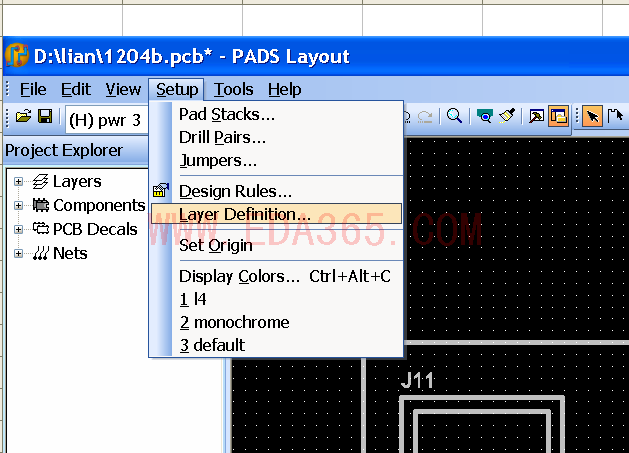This screenshot has height=453, width=629.
Task: Open the Help menu
Action: click(x=285, y=89)
